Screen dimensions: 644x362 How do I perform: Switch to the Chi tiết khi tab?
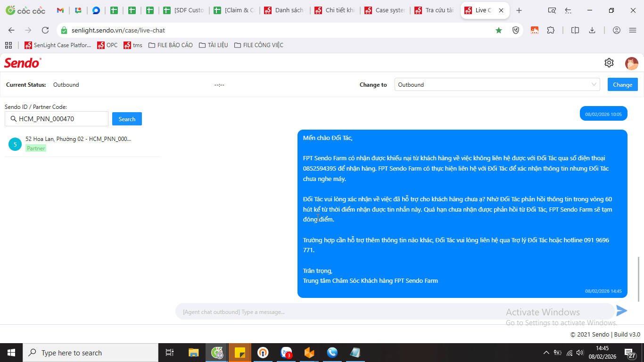tap(335, 10)
